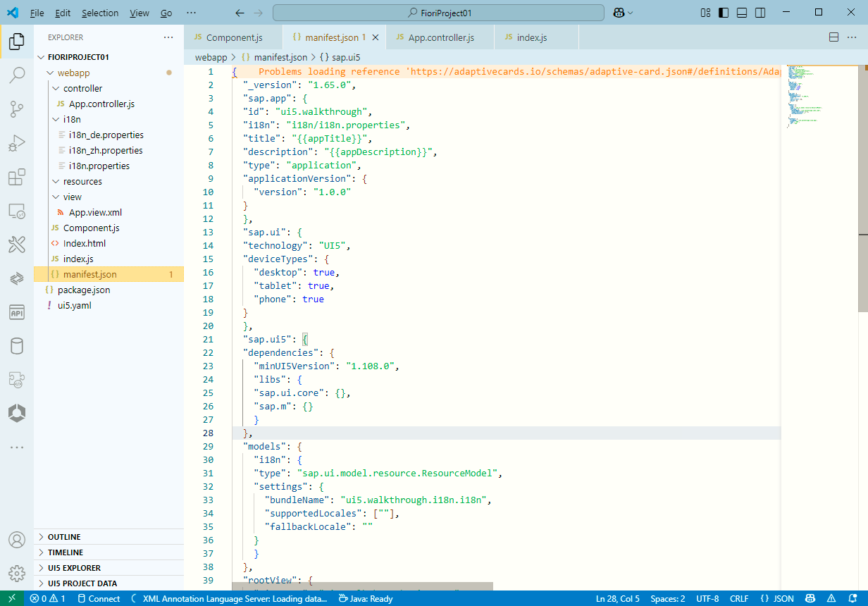Split the editor right

pyautogui.click(x=833, y=37)
